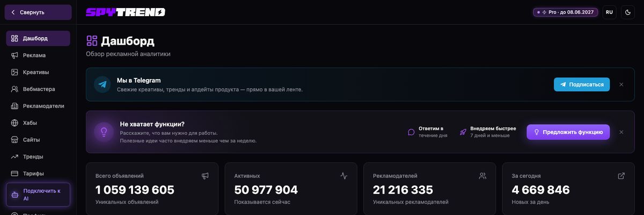The height and width of the screenshot is (215, 644).
Task: Click Уникальных рекламодателей label
Action: 411,202
